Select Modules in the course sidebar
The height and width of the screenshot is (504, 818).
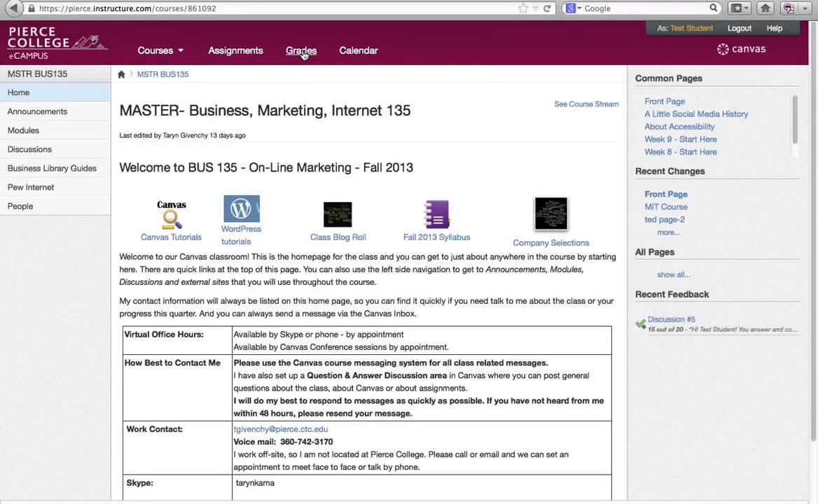(x=23, y=130)
